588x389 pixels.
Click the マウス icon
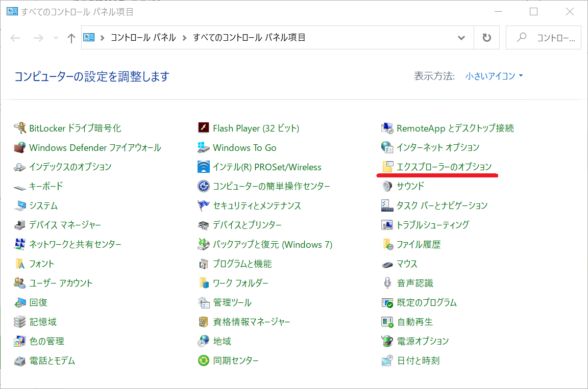(x=387, y=264)
